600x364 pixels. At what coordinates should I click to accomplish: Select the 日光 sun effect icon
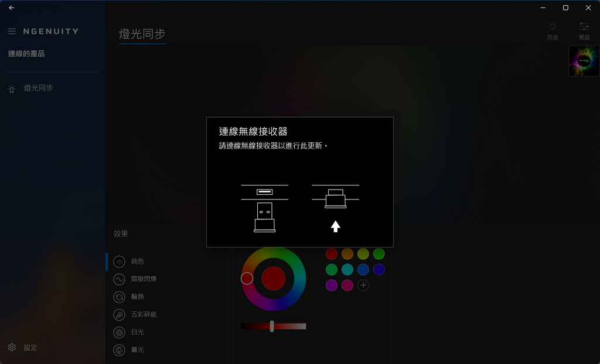120,332
